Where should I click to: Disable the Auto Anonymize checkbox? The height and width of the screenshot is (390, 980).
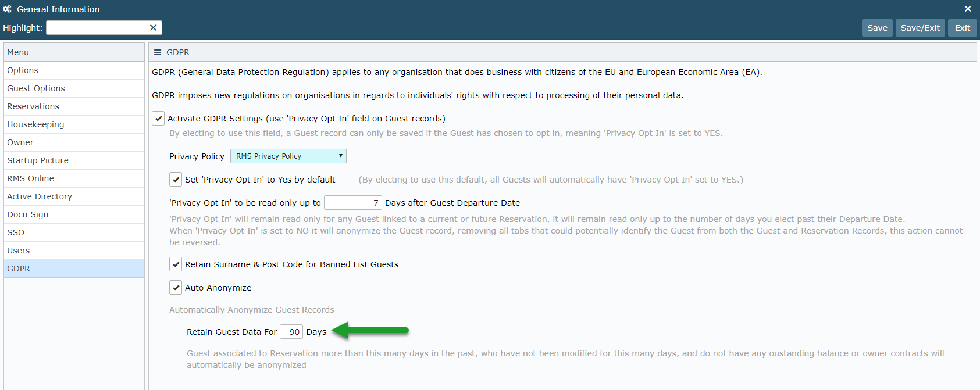[x=176, y=288]
